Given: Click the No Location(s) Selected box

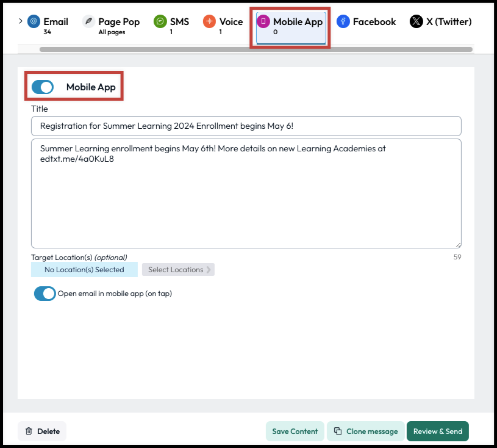Looking at the screenshot, I should pos(84,269).
